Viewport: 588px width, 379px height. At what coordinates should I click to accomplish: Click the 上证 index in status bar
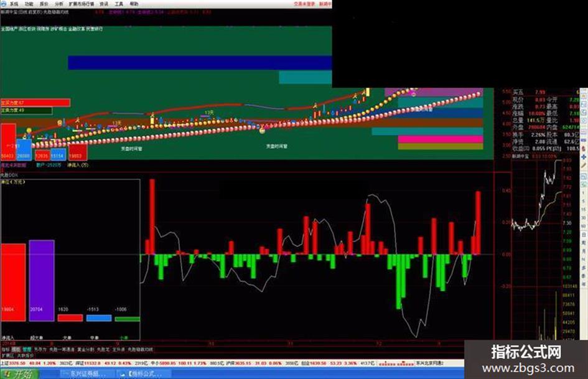5,363
